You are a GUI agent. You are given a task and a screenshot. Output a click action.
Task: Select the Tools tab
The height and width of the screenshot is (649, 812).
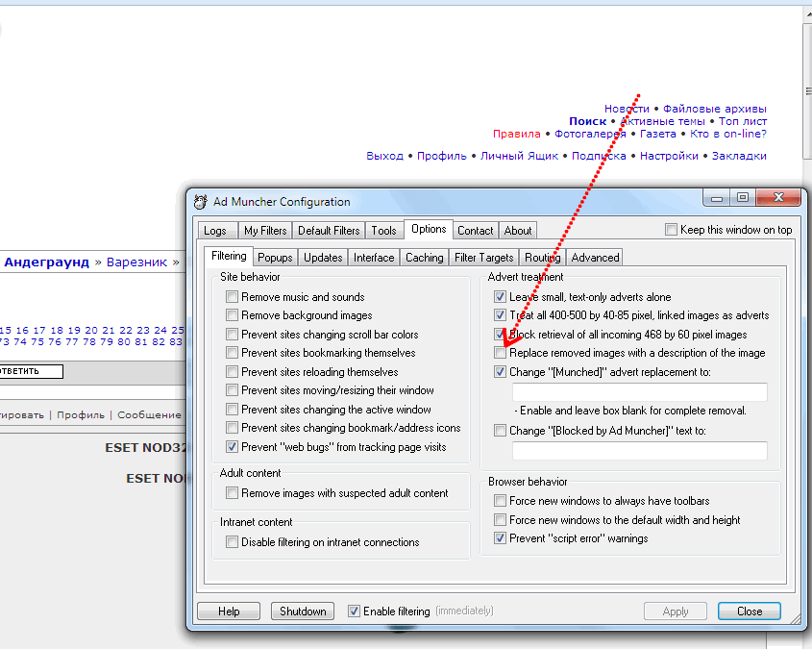click(x=383, y=231)
